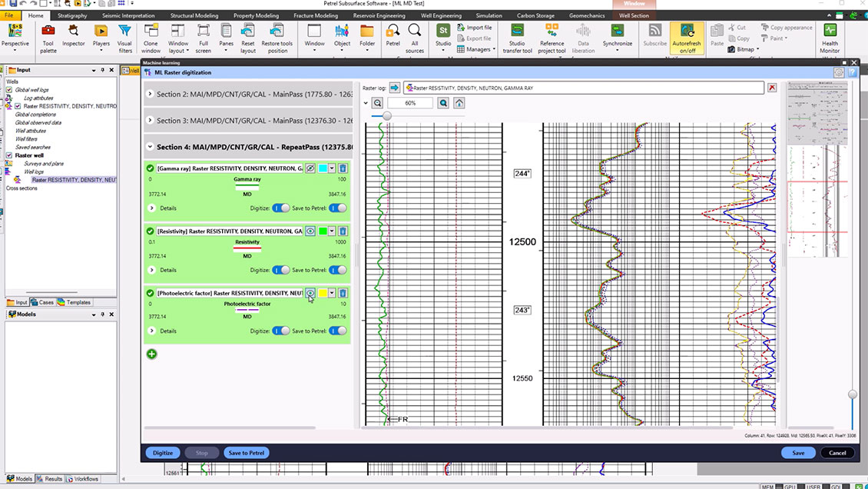The width and height of the screenshot is (868, 489).
Task: Open color dropdown arrow for Photoelectric factor
Action: coord(332,293)
